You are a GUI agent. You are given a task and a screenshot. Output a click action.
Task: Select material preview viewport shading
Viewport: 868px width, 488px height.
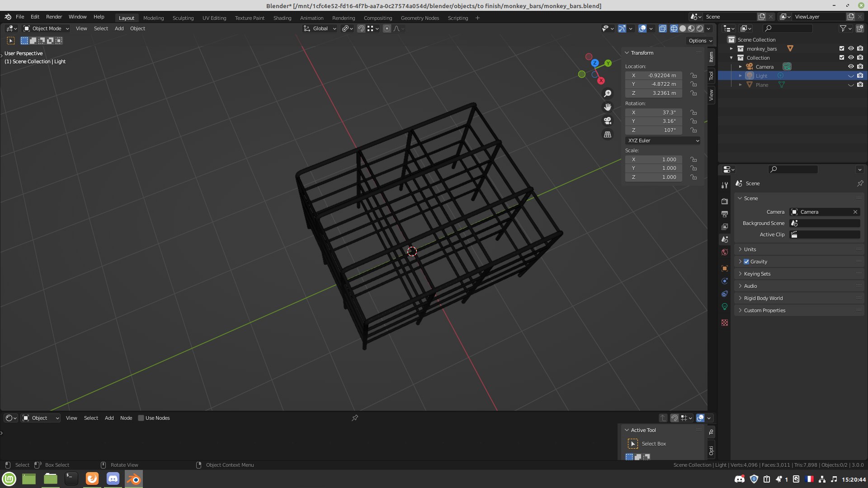(x=691, y=28)
